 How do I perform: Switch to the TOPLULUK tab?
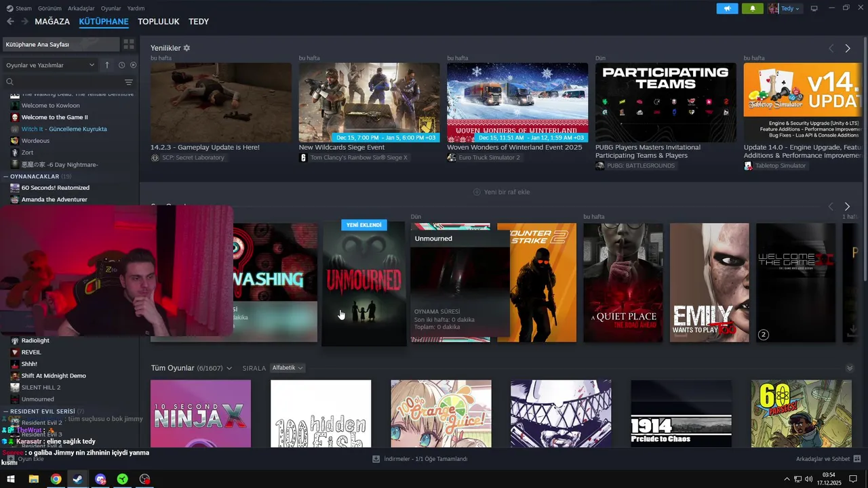coord(159,22)
